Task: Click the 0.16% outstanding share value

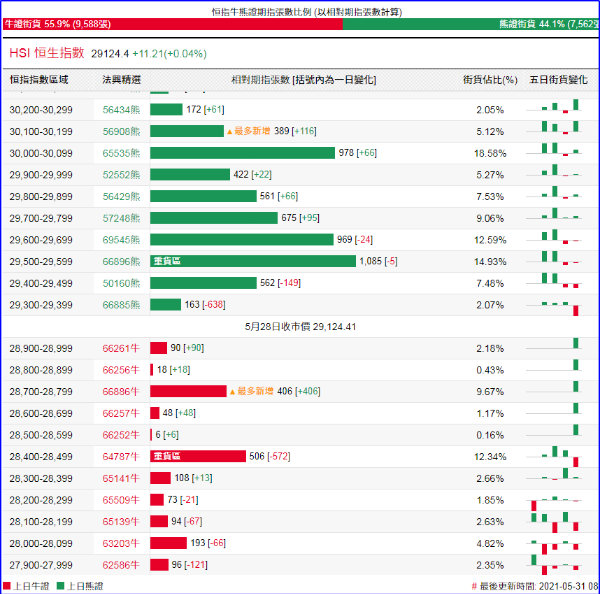Action: pos(490,435)
